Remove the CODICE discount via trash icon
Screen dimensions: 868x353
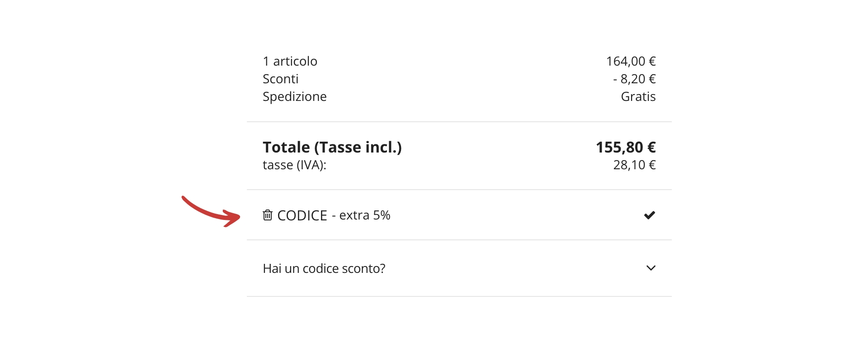(268, 215)
